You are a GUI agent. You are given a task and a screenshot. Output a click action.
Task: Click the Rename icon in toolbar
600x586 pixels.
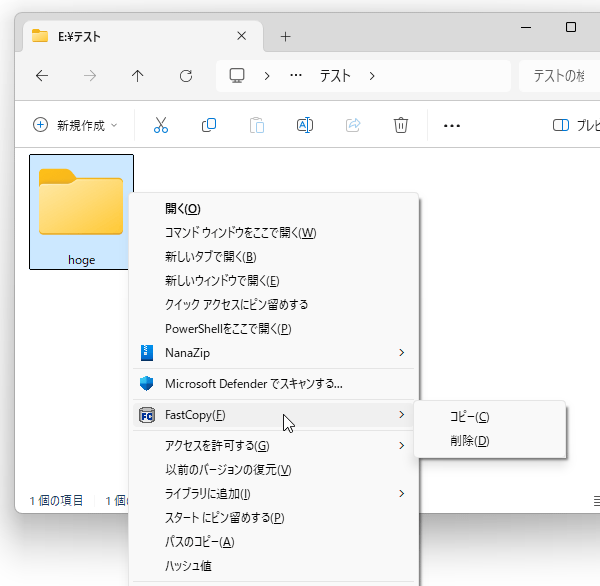point(305,125)
